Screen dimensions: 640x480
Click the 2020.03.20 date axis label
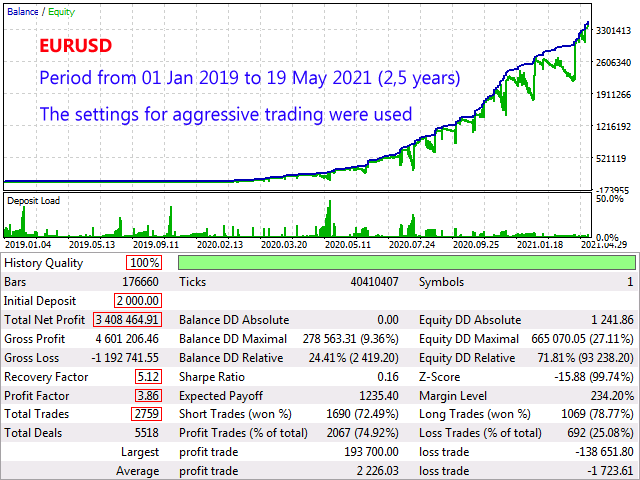coord(284,244)
